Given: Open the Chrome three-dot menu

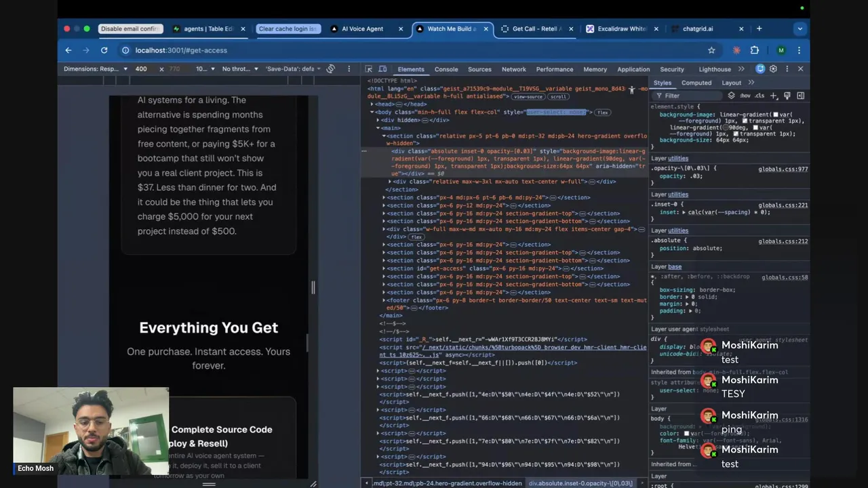Looking at the screenshot, I should tap(800, 50).
